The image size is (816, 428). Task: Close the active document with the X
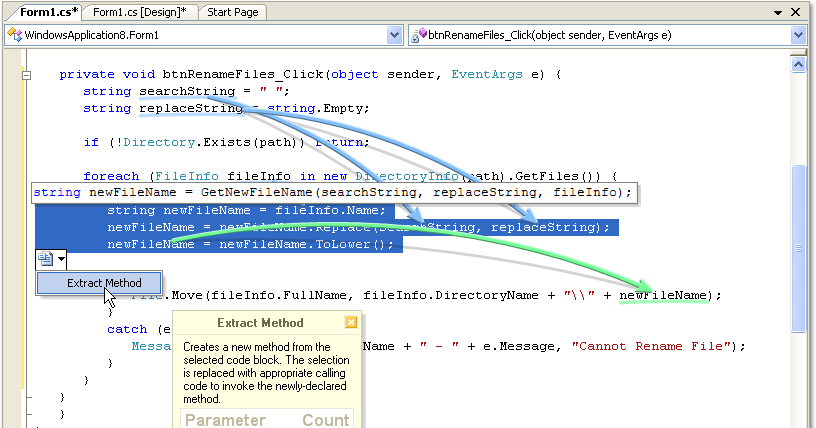click(795, 12)
